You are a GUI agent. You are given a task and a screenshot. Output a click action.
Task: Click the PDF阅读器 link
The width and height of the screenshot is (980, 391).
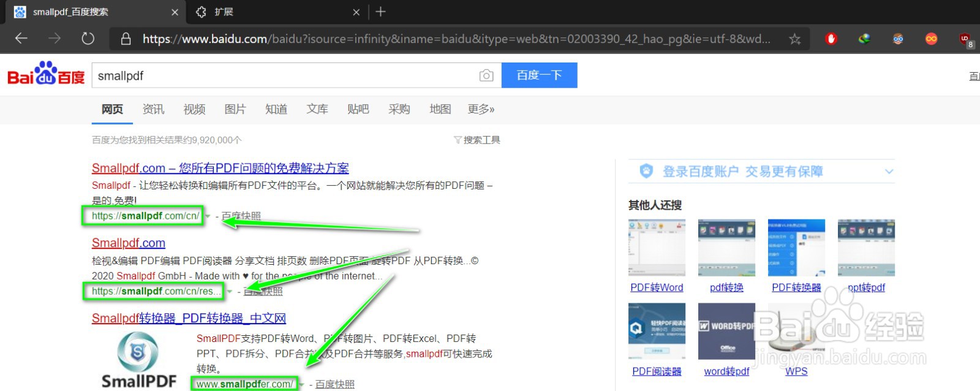[657, 371]
